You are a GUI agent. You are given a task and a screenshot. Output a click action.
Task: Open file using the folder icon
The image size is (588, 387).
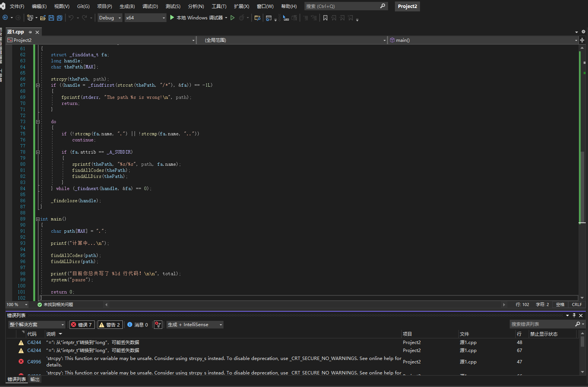(43, 17)
